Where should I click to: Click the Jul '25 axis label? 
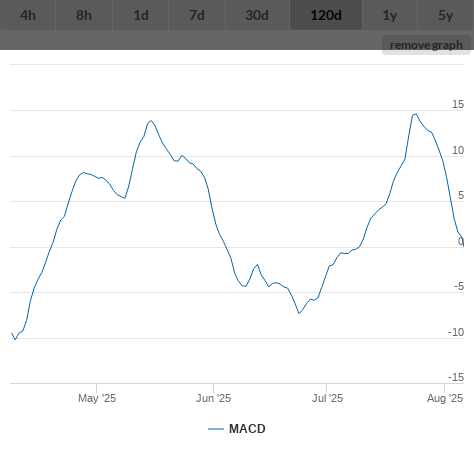click(x=327, y=398)
